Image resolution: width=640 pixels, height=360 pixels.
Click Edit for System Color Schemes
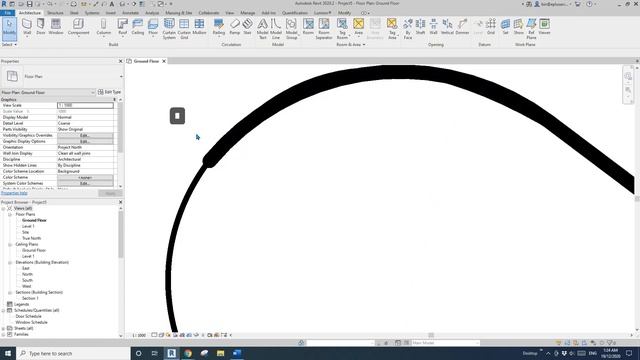[x=85, y=183]
